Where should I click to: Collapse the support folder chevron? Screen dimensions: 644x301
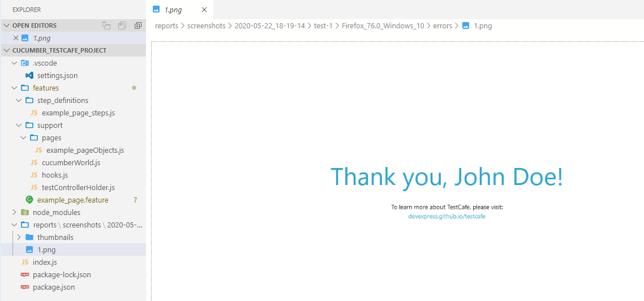[x=19, y=125]
